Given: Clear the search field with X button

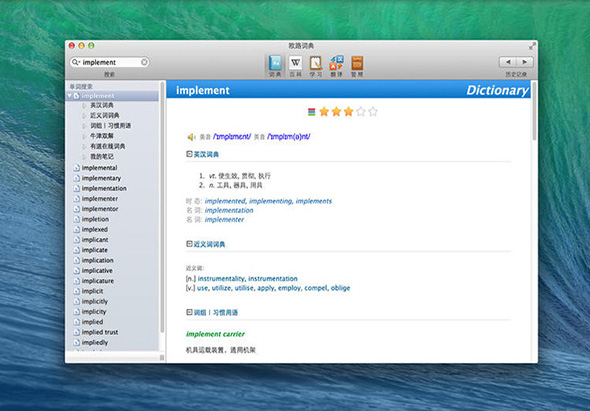Looking at the screenshot, I should point(144,62).
